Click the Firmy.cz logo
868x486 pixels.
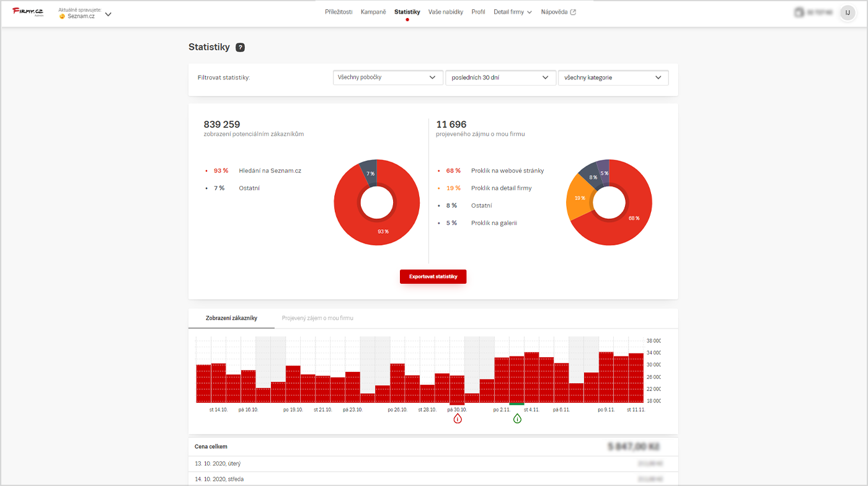[28, 12]
